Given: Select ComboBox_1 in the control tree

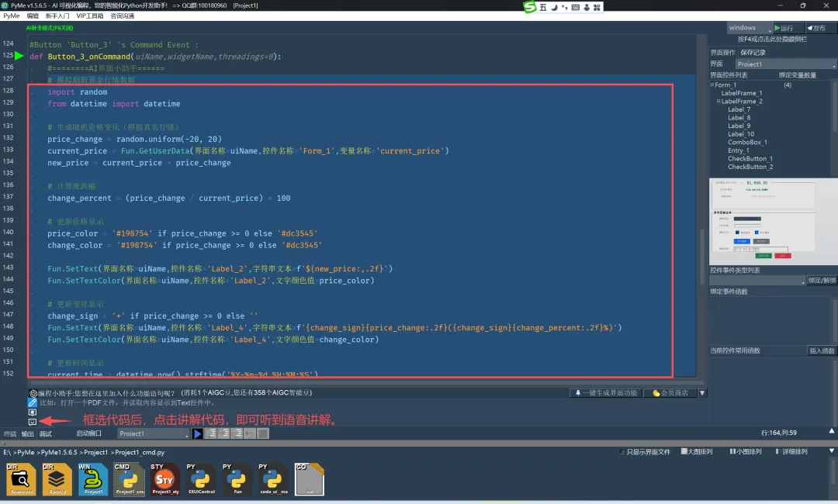Looking at the screenshot, I should click(x=747, y=142).
